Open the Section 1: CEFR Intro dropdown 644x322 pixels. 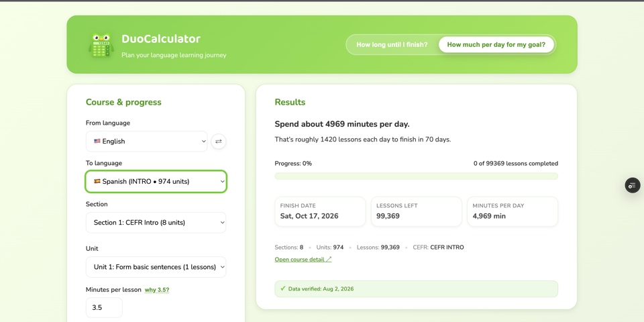point(156,223)
